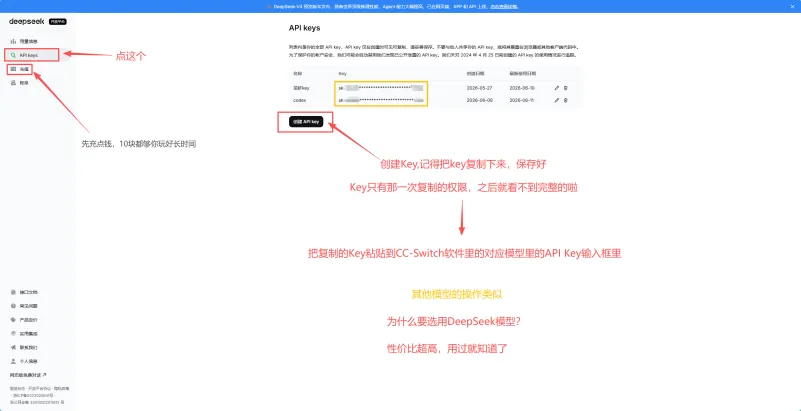Image resolution: width=801 pixels, height=411 pixels.
Task: Click the deepseek logo in sidebar
Action: pos(28,21)
